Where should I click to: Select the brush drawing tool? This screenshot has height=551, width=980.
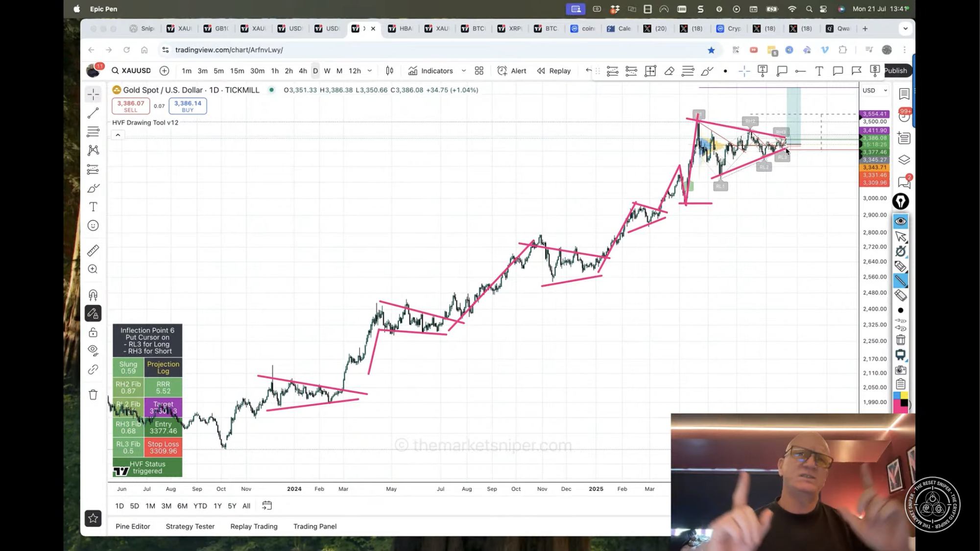pos(93,188)
